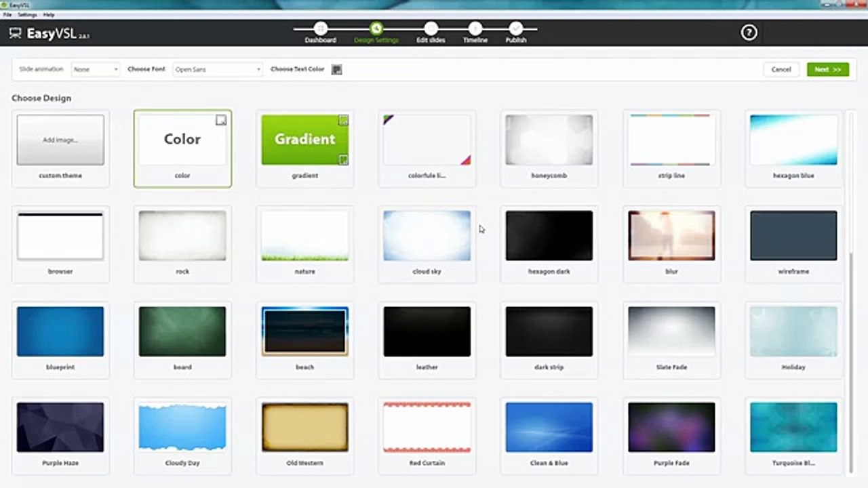
Task: Choose the nature design
Action: 305,244
